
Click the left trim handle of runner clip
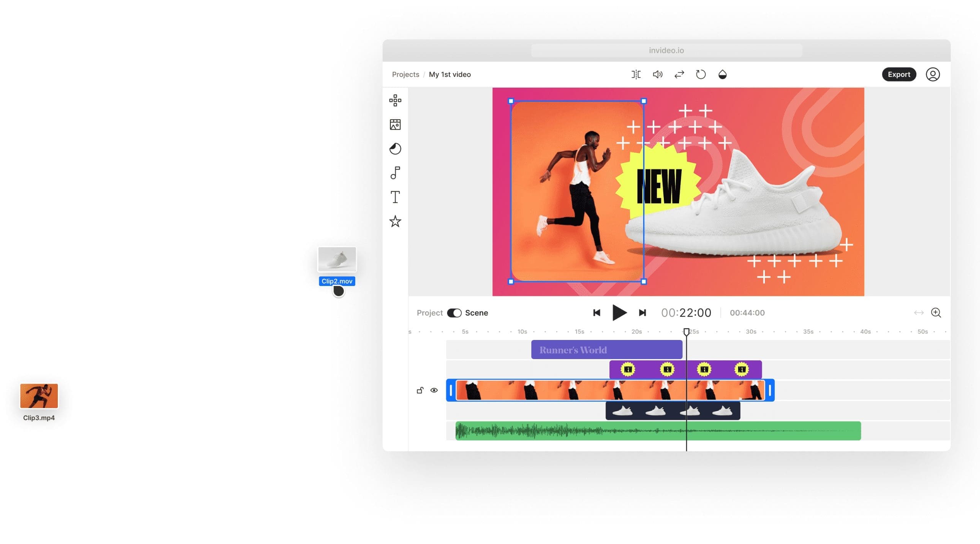(451, 390)
